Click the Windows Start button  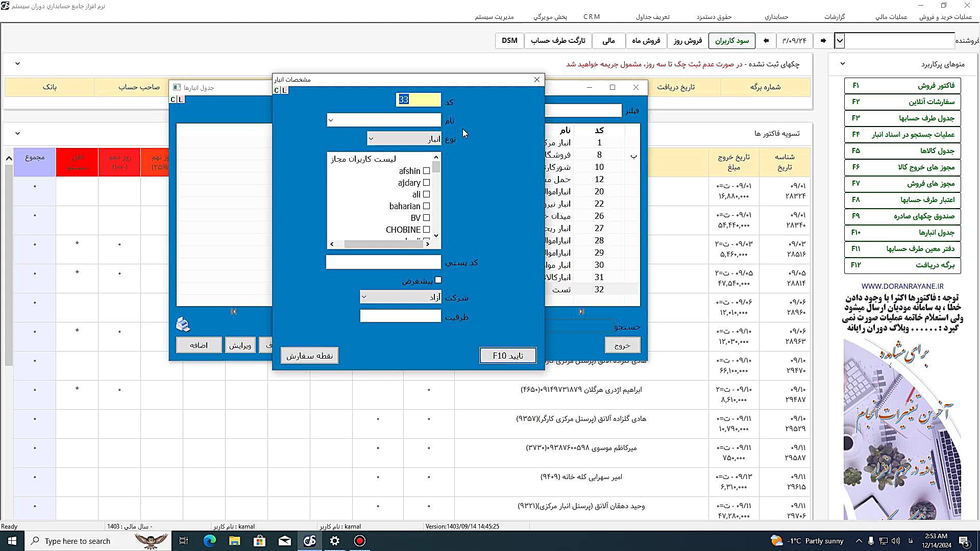pos(12,541)
